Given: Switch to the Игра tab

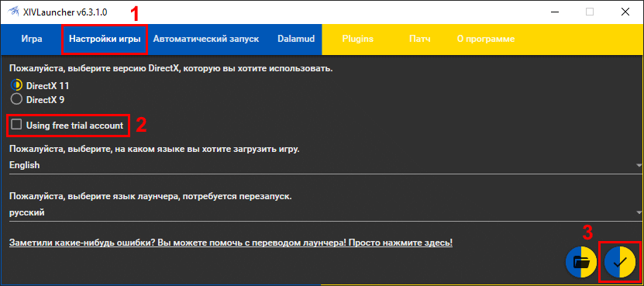Looking at the screenshot, I should (x=32, y=39).
